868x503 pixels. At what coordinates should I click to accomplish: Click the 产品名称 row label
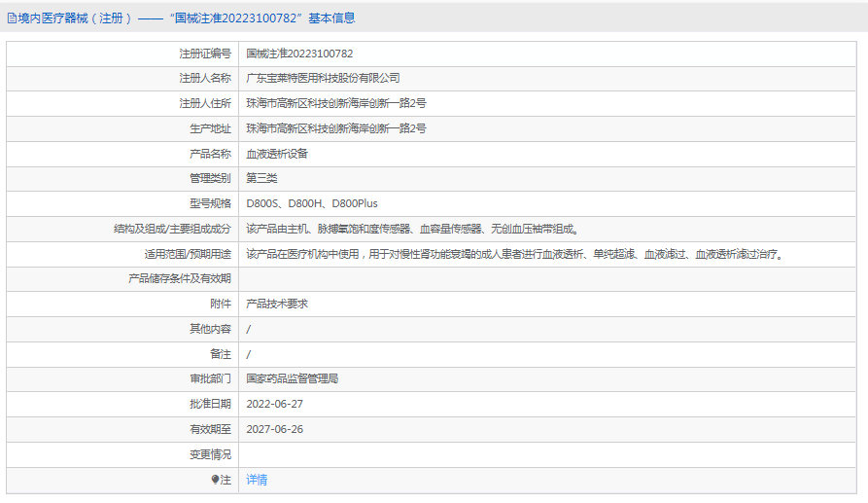[x=210, y=154]
